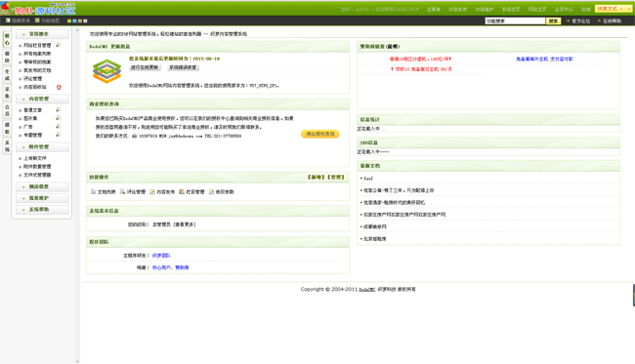Open 上传新文件 in the sidebar
This screenshot has height=364, width=635.
point(35,158)
